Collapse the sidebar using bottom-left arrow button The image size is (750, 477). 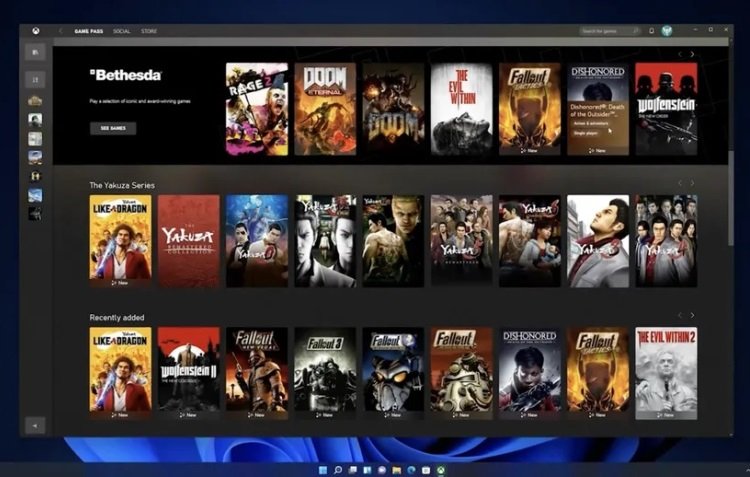click(x=35, y=424)
